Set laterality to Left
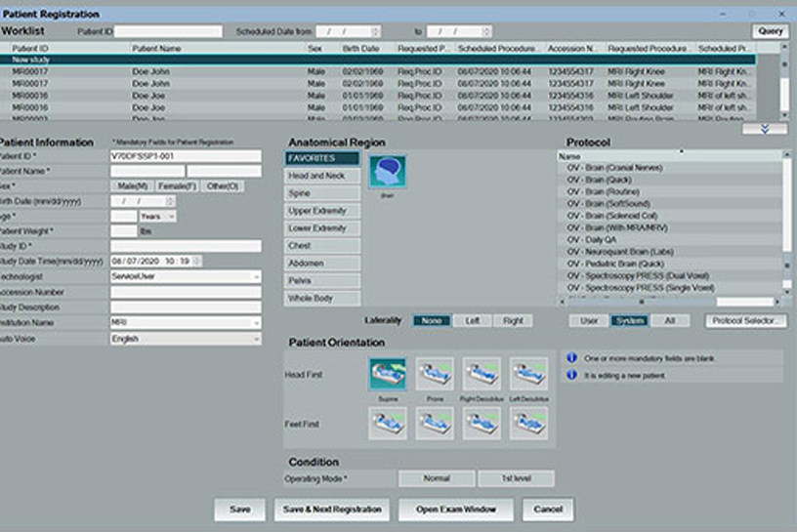 tap(471, 320)
